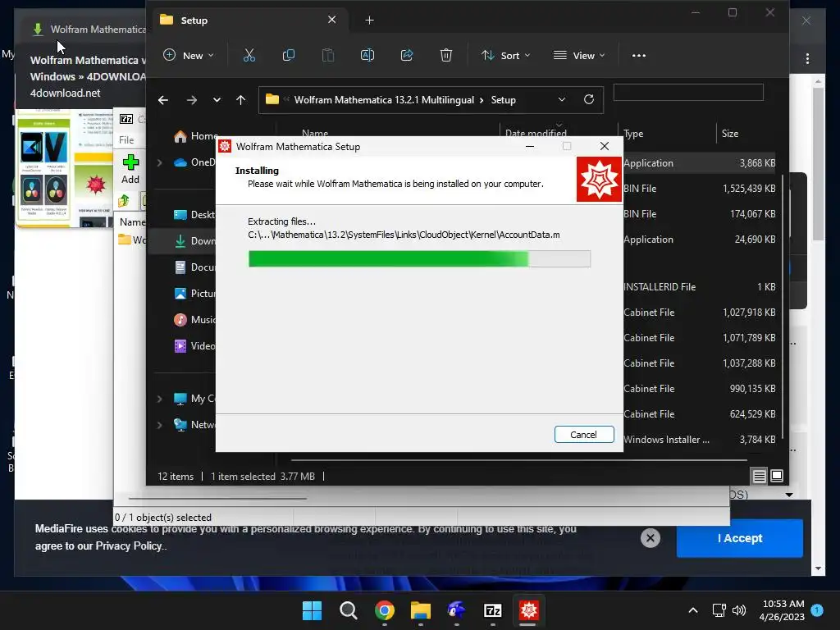840x630 pixels.
Task: Open Home in Explorer sidebar
Action: 195,136
